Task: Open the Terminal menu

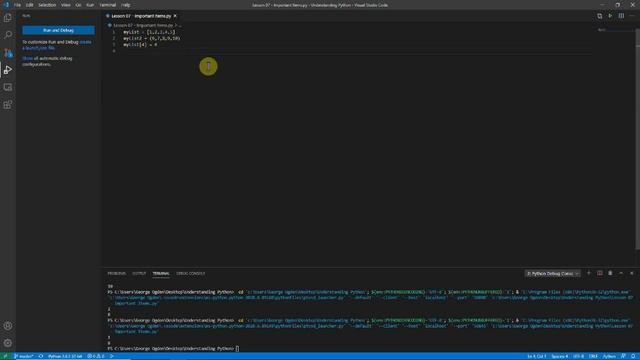Action: 108,5
